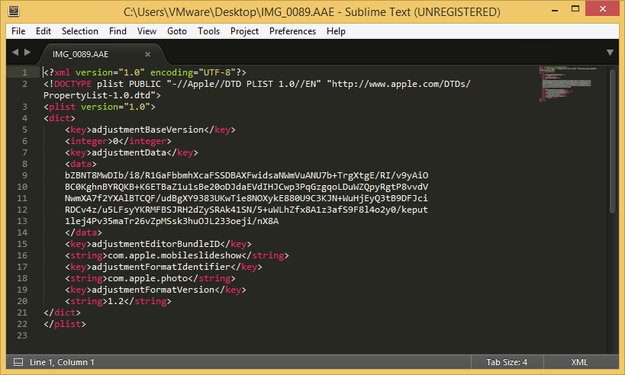The image size is (625, 375).
Task: Click line number 14 in gutter
Action: tap(22, 232)
